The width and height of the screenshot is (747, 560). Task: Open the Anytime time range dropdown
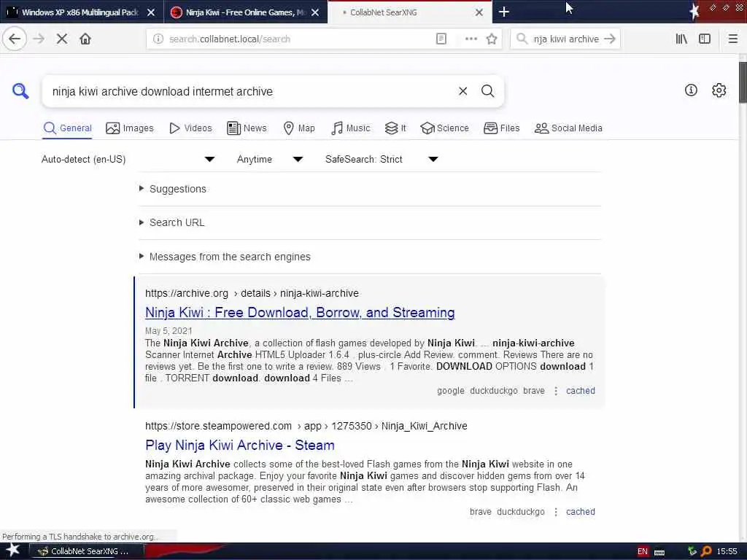(x=270, y=159)
